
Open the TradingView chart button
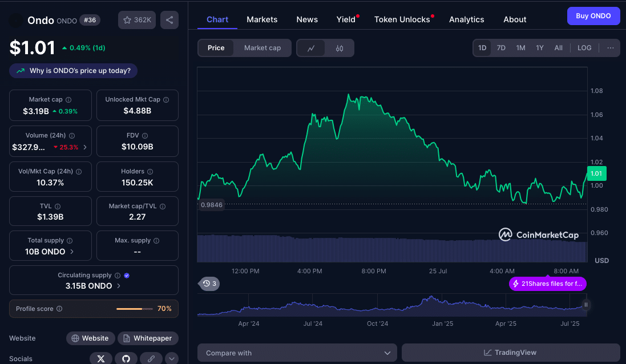click(511, 353)
